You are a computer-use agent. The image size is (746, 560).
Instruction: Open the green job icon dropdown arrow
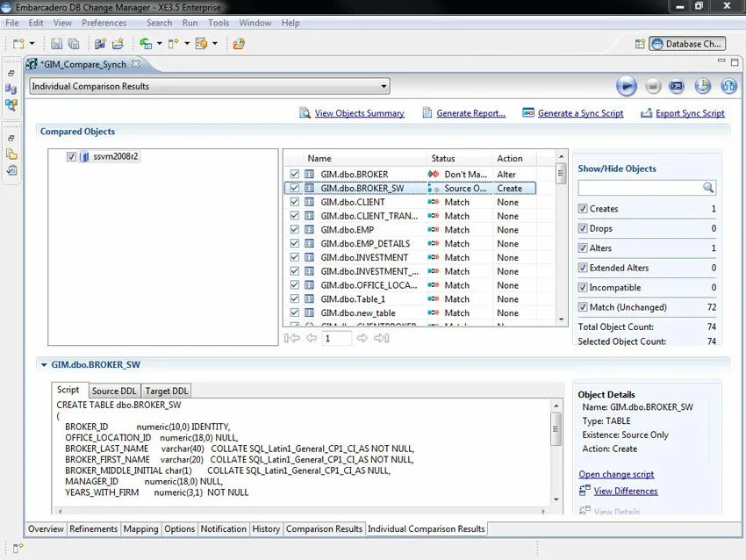[160, 44]
